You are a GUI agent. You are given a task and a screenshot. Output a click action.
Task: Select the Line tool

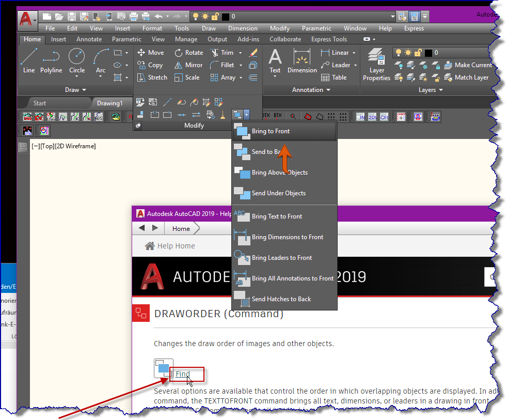(29, 61)
